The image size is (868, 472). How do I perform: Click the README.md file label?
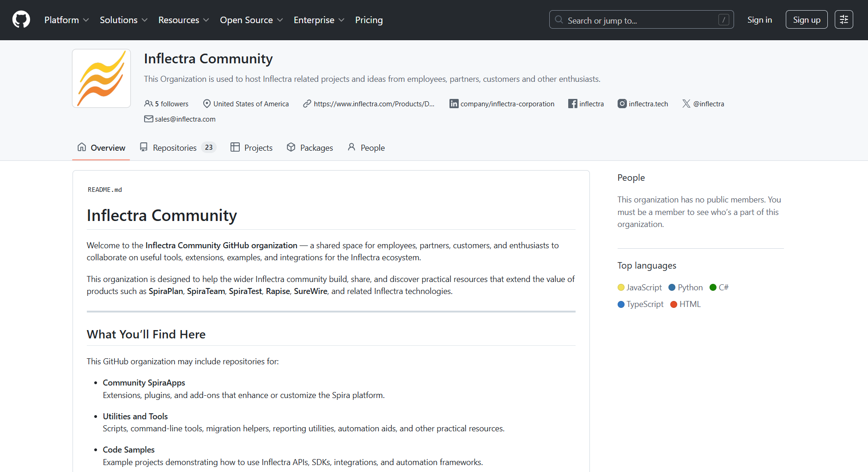point(105,190)
